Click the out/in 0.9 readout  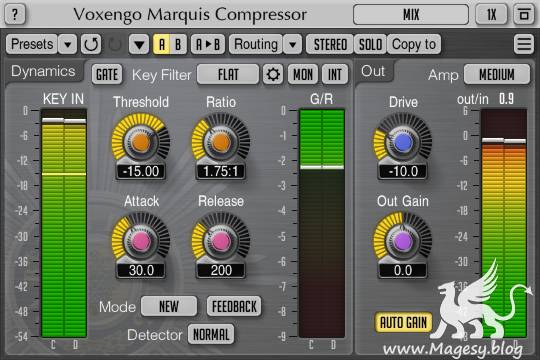point(506,99)
